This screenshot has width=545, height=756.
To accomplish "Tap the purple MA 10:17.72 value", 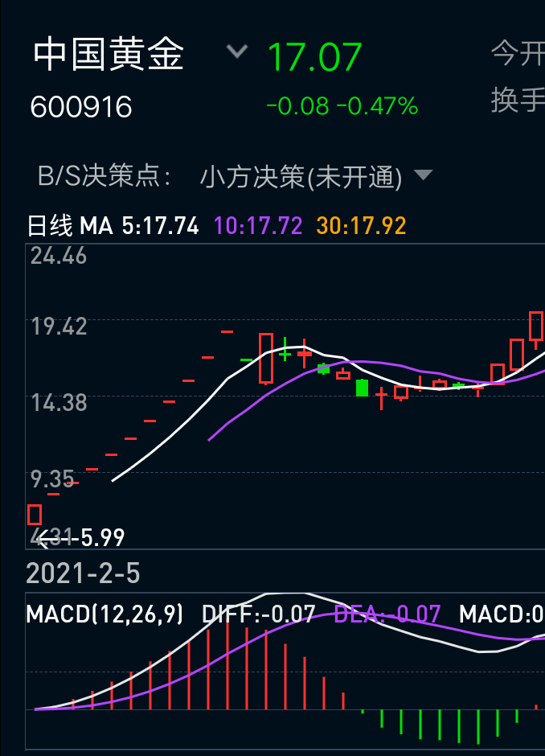I will [x=258, y=226].
